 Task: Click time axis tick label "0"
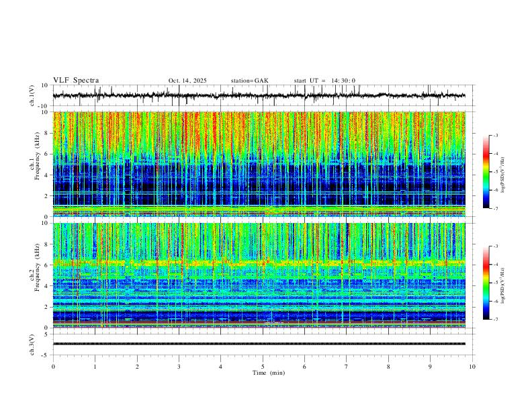(x=53, y=367)
